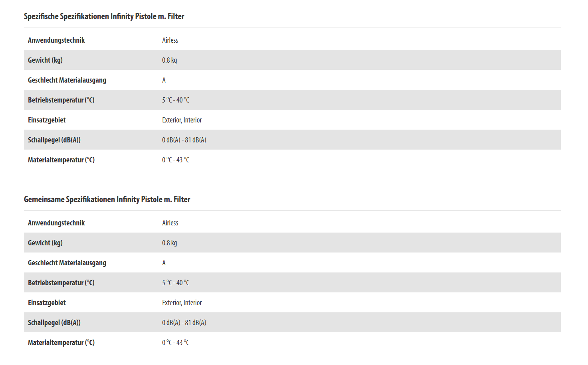
Task: Click 'Betriebstemperatur (°C)' label in Spezifische section
Action: pyautogui.click(x=61, y=100)
